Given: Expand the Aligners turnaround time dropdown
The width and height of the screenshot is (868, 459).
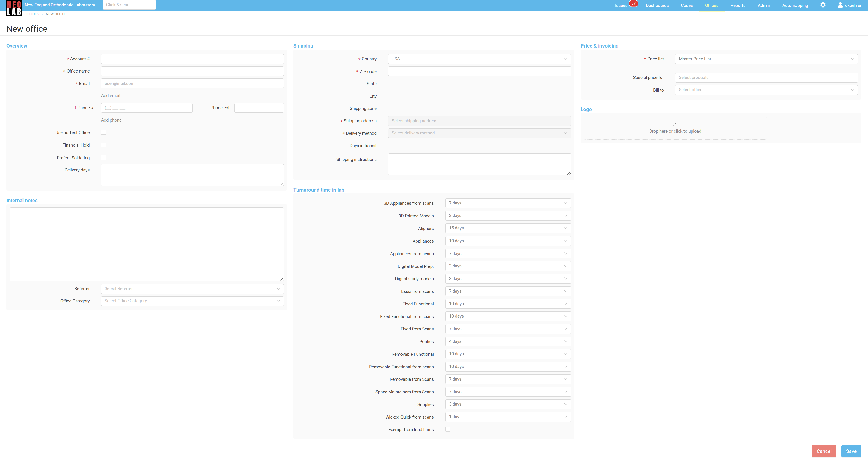Looking at the screenshot, I should click(x=508, y=228).
